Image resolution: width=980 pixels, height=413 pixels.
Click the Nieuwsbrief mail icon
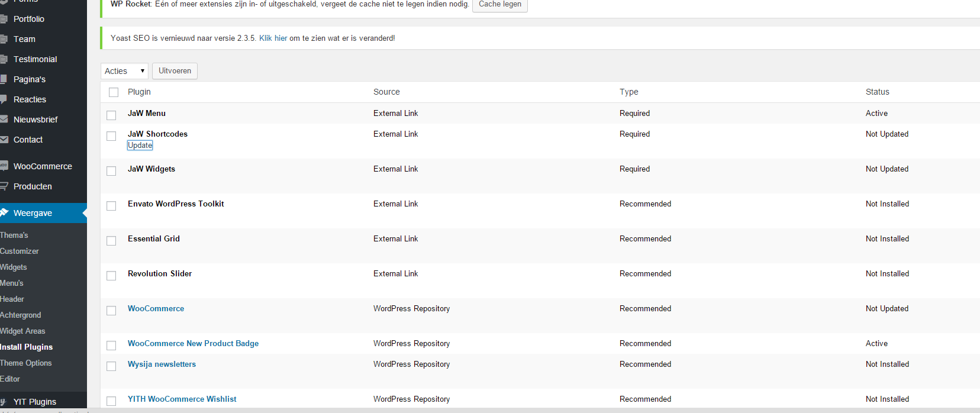(3, 120)
